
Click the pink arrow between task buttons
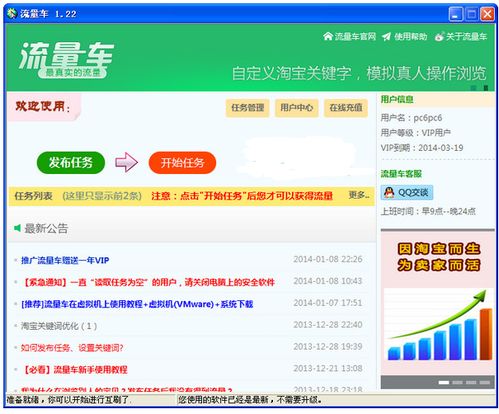click(x=126, y=162)
